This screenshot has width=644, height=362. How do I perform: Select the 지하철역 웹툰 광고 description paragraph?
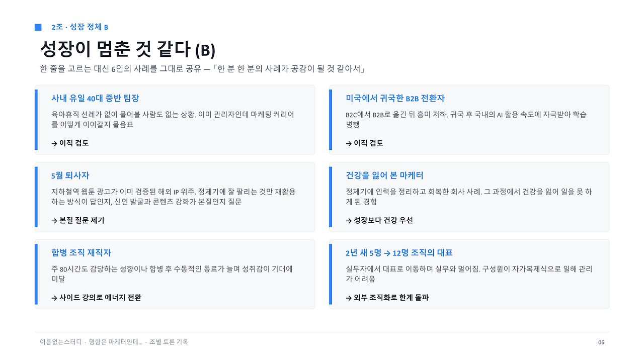tap(174, 197)
